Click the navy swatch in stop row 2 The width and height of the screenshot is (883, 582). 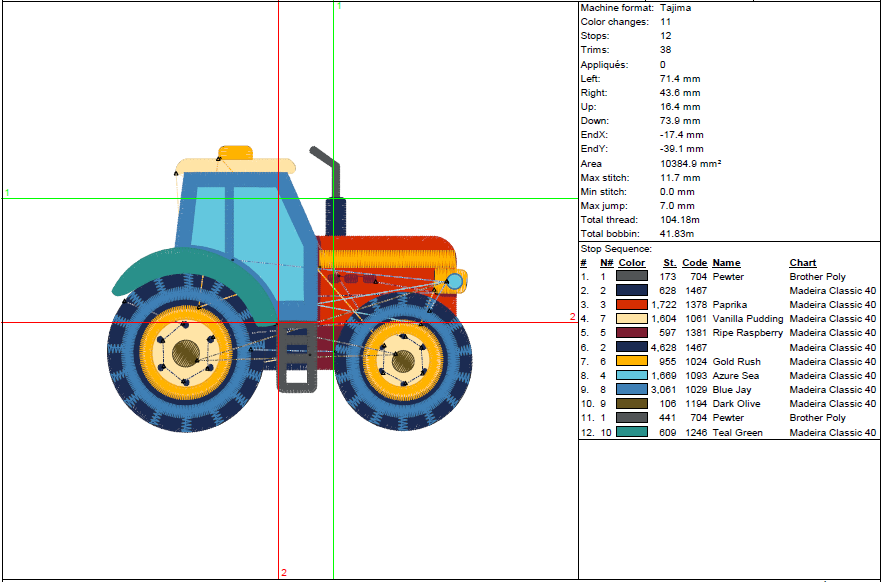(632, 290)
